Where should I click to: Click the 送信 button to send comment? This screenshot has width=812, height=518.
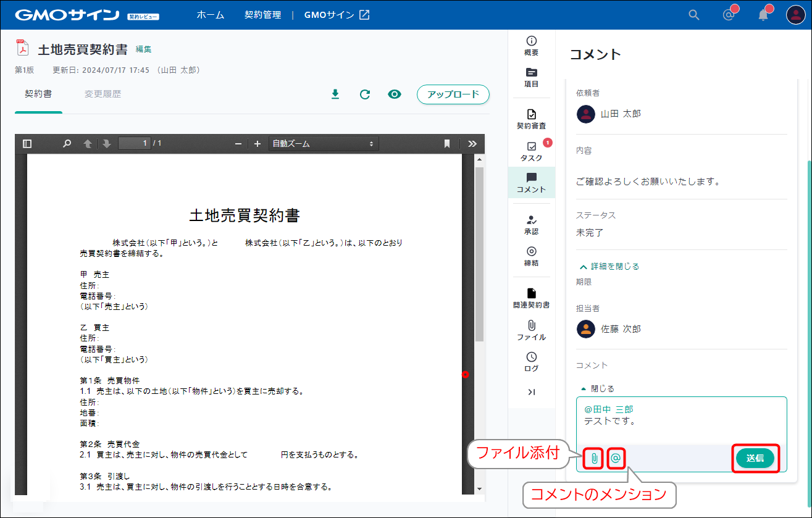pos(755,459)
